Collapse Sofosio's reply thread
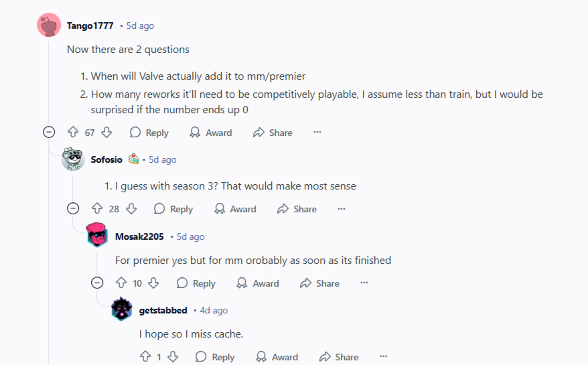Screen dimensions: 588x365 [73, 209]
